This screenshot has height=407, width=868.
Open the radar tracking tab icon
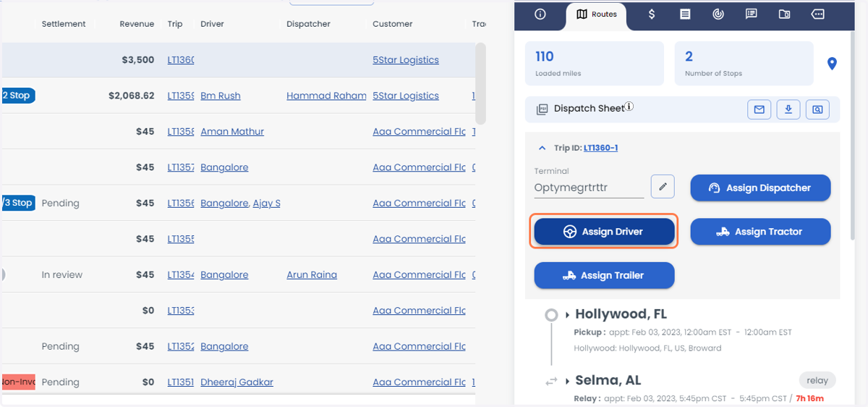click(x=718, y=14)
